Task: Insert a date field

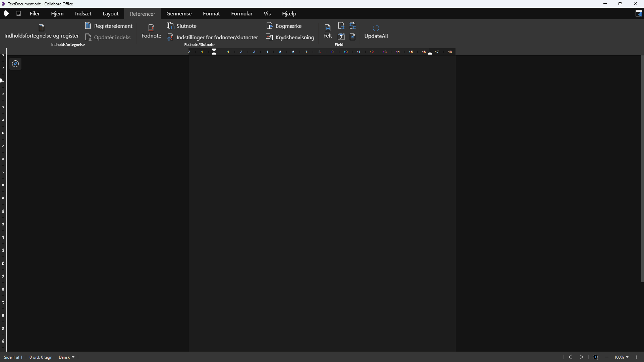Action: click(341, 37)
